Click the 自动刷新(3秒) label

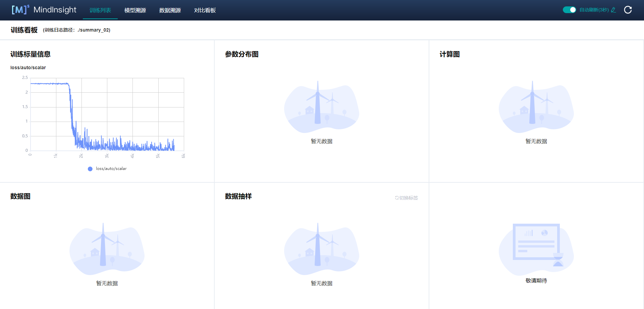594,10
